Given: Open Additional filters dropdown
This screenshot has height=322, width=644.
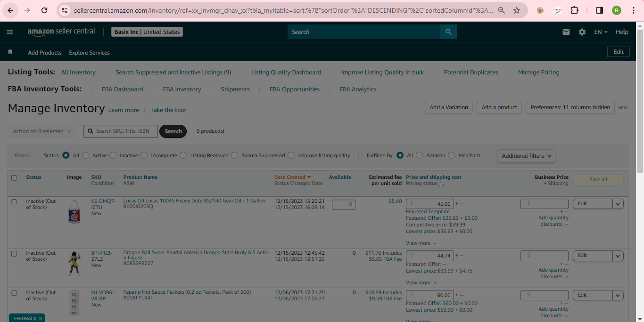Looking at the screenshot, I should tap(526, 156).
